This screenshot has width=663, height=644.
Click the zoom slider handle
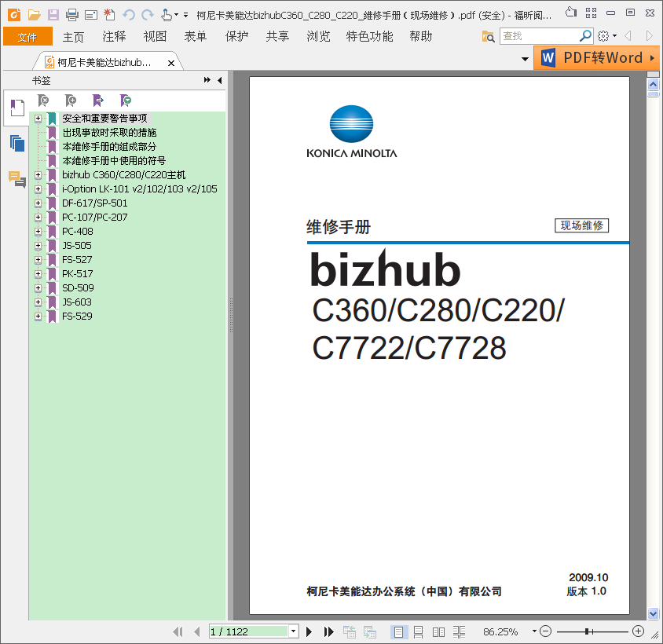point(588,631)
